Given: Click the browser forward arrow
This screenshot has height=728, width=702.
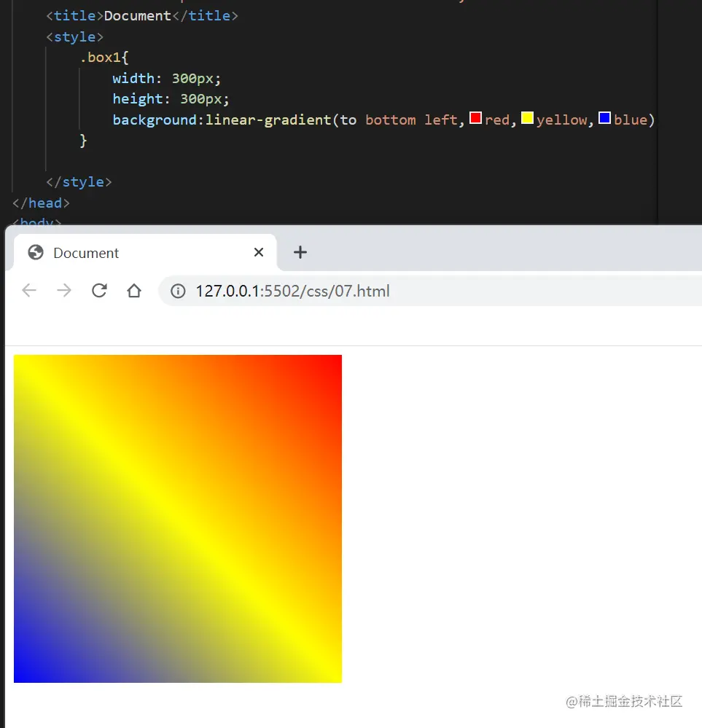Looking at the screenshot, I should tap(64, 291).
